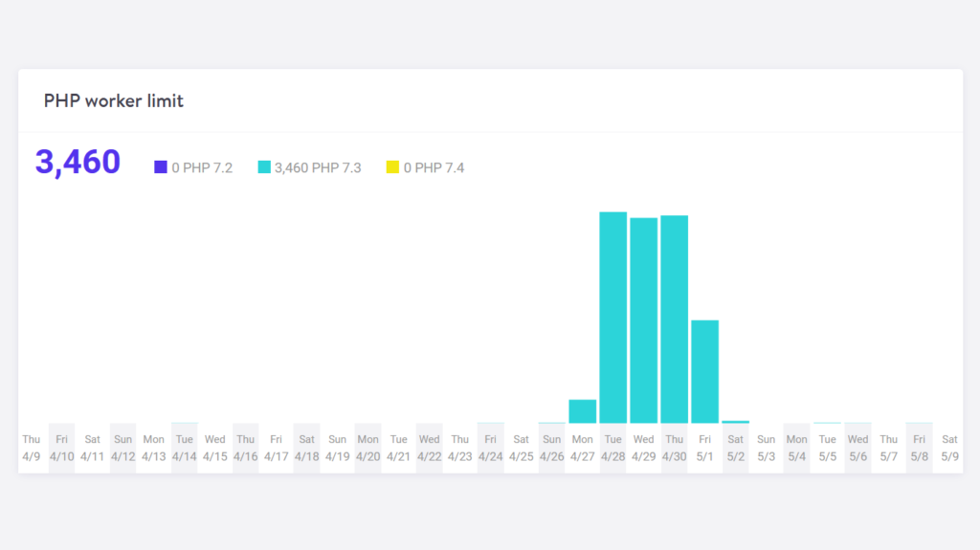Screen dimensions: 980x550
Task: Select the Sat 5/9 axis label
Action: pyautogui.click(x=949, y=448)
